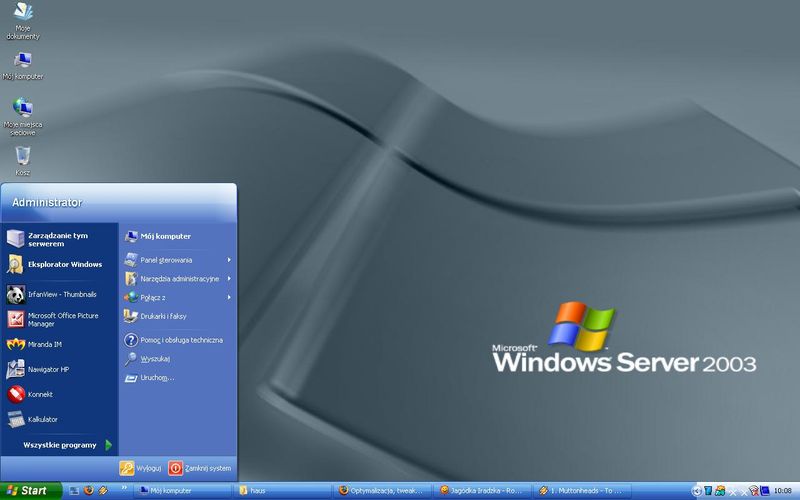The width and height of the screenshot is (800, 500).
Task: Click the red-white tray icon before monitor
Action: [x=754, y=491]
